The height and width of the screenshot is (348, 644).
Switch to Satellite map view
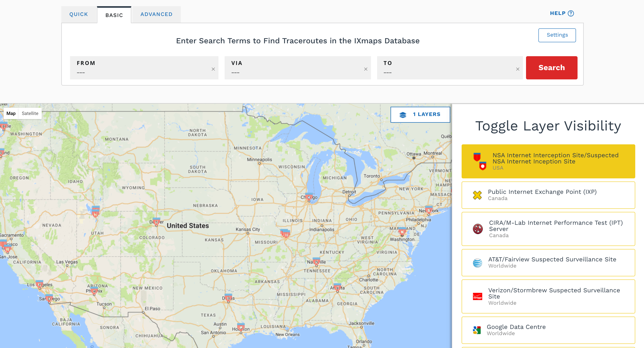(x=30, y=113)
